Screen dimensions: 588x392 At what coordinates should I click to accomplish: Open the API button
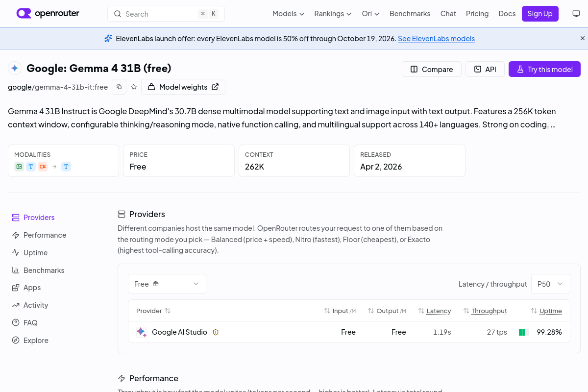[x=485, y=69]
